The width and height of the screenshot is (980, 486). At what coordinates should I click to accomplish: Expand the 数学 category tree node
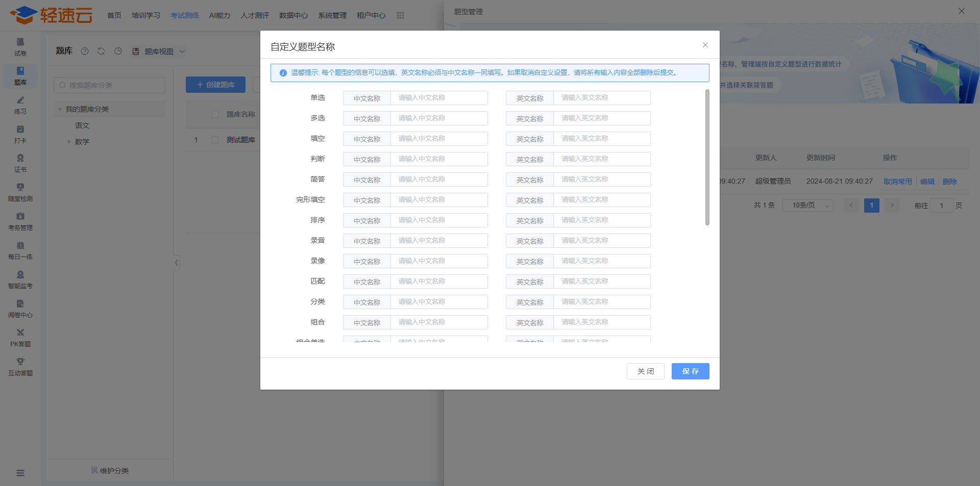(x=69, y=142)
